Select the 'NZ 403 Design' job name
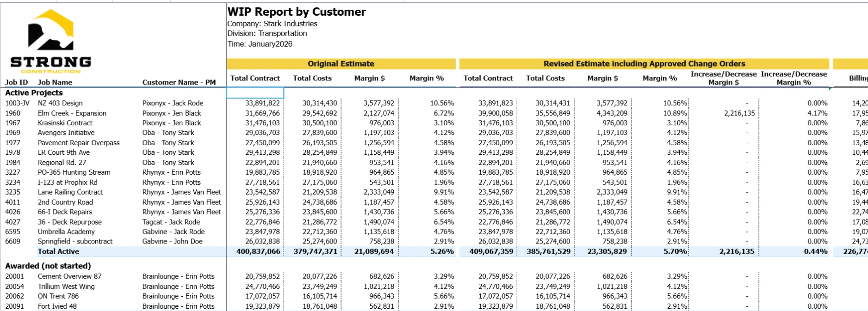Viewport: 868px width, 311px height. tap(60, 103)
